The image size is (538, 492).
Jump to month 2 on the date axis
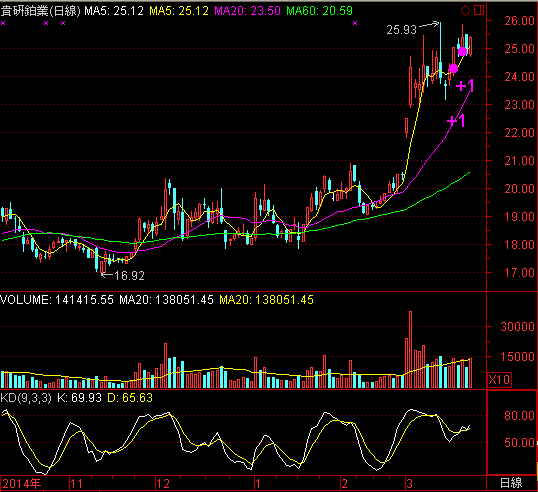[344, 484]
